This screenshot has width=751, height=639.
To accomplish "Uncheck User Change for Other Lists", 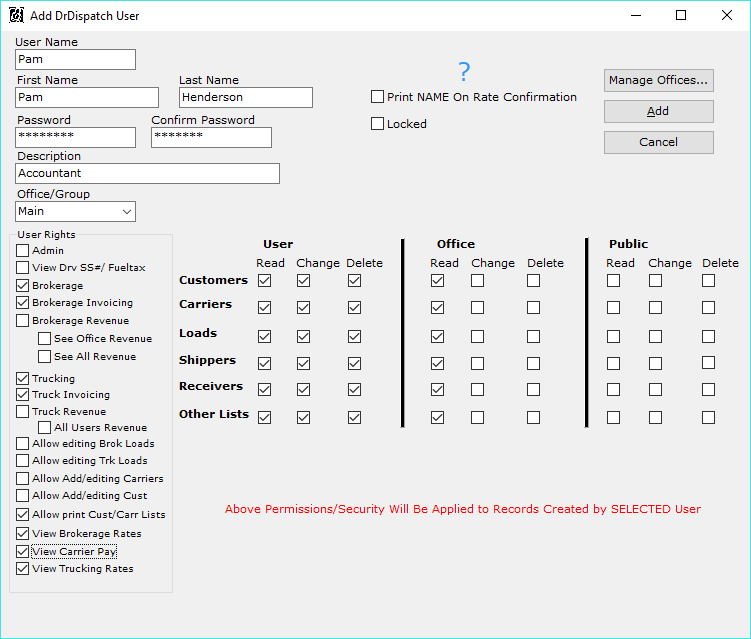I will pos(303,418).
